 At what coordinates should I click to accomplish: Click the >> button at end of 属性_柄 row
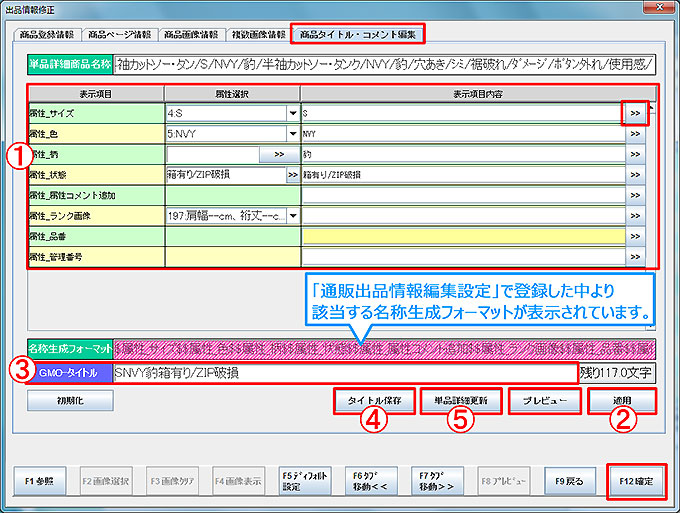(635, 154)
